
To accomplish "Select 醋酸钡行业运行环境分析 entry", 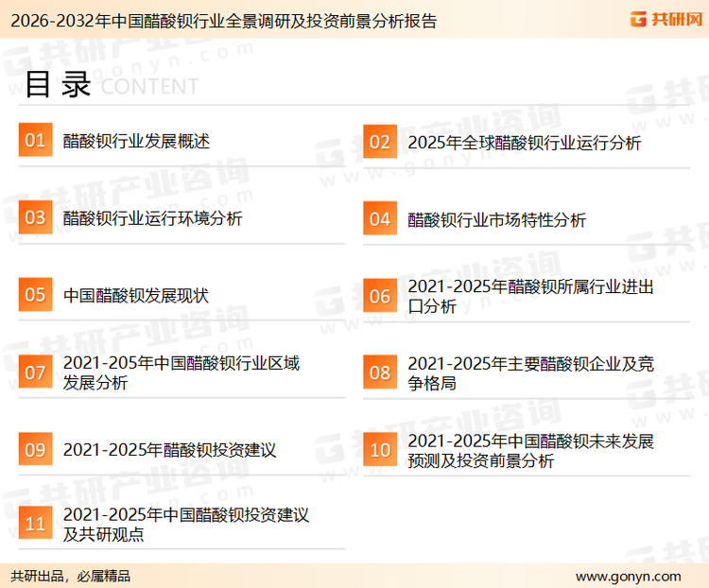I will point(153,218).
